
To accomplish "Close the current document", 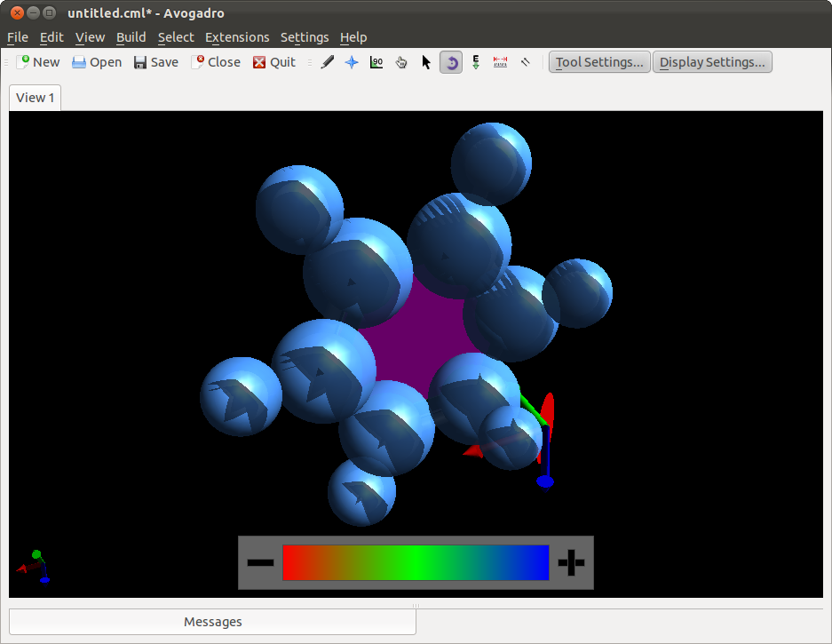I will pos(216,61).
